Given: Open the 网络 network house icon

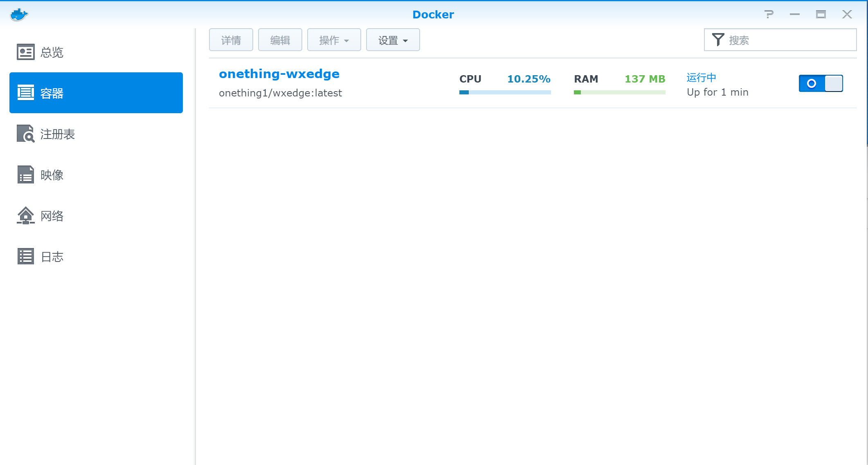Looking at the screenshot, I should coord(25,215).
